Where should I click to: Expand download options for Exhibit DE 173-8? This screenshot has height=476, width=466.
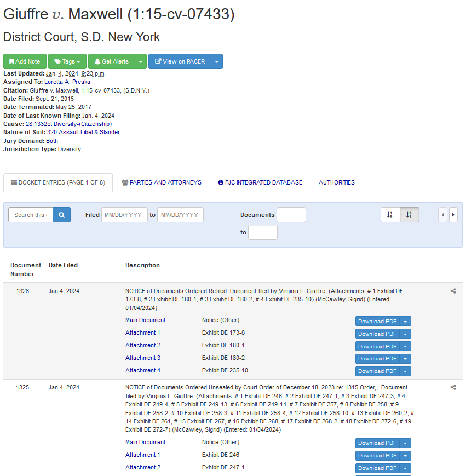click(x=405, y=334)
